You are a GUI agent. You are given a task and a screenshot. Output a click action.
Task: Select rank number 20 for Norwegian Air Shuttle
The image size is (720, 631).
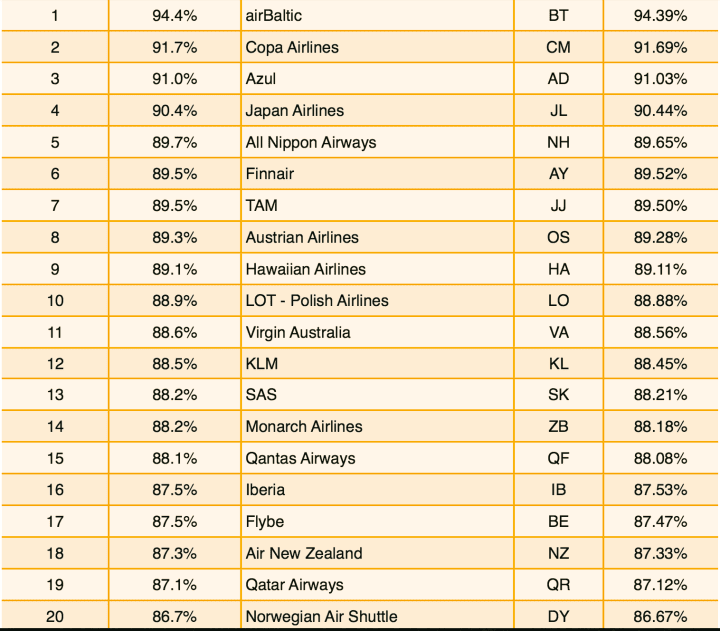[55, 616]
